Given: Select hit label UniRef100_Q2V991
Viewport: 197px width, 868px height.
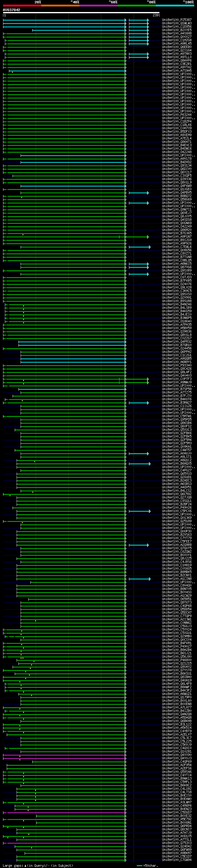Looking at the screenshot, I should 177,297.
